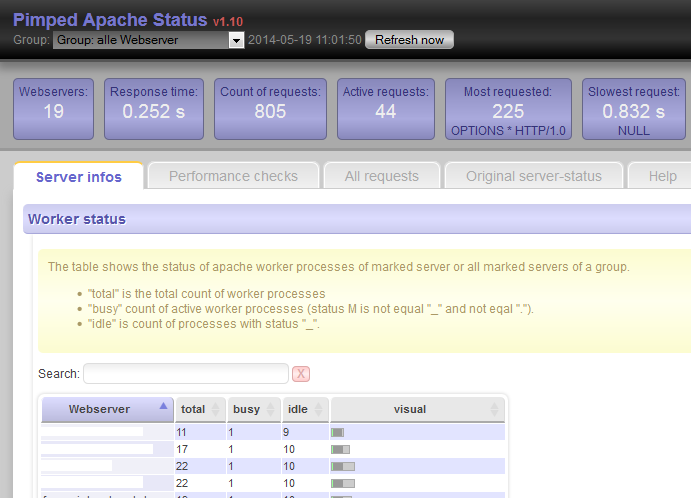
Task: Click the Most requested tile
Action: [x=508, y=109]
